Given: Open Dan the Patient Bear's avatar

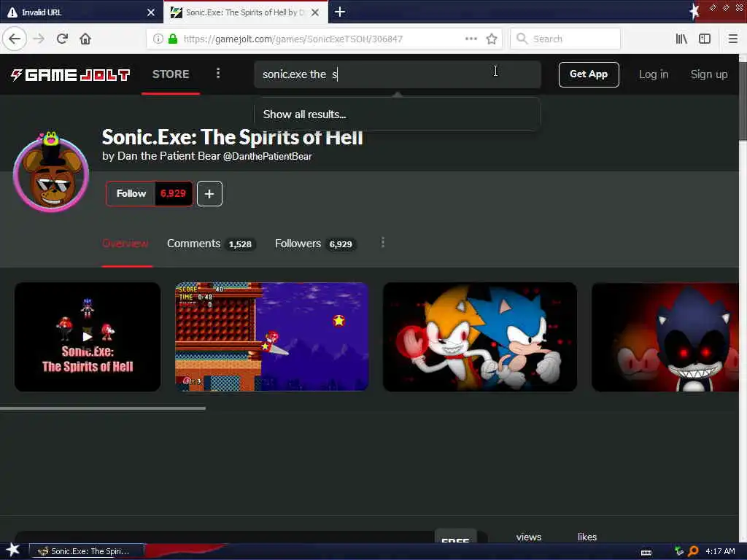Looking at the screenshot, I should point(51,173).
